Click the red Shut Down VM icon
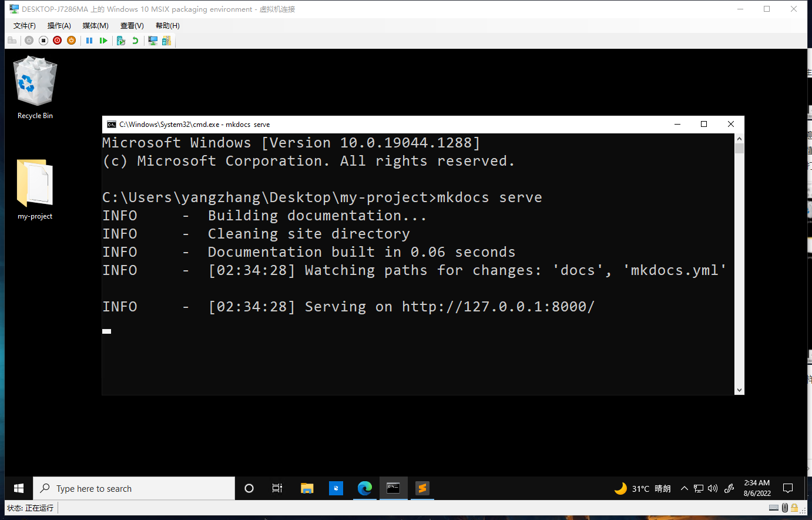 tap(57, 41)
